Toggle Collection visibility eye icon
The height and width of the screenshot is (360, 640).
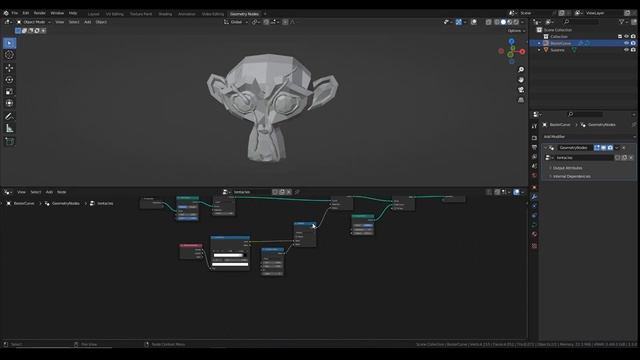tap(627, 36)
